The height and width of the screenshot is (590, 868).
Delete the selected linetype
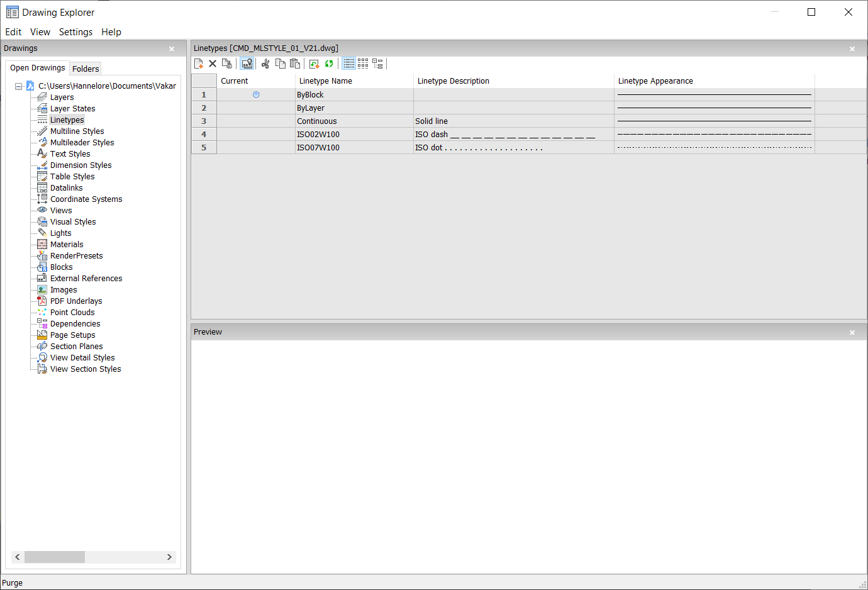point(213,63)
